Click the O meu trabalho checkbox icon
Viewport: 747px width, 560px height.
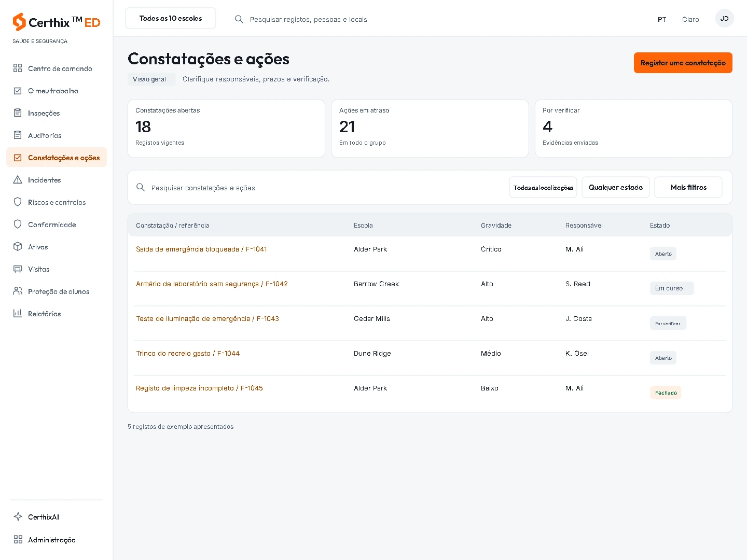(18, 90)
